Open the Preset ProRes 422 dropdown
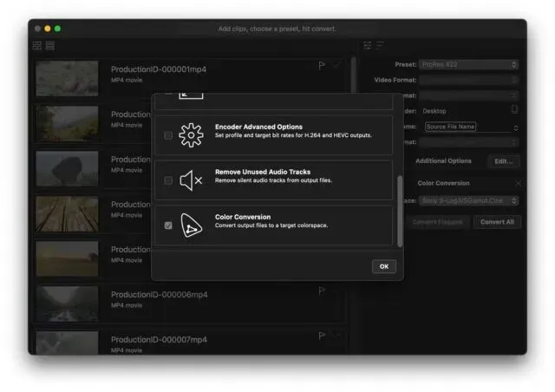This screenshot has width=555, height=392. (x=468, y=64)
